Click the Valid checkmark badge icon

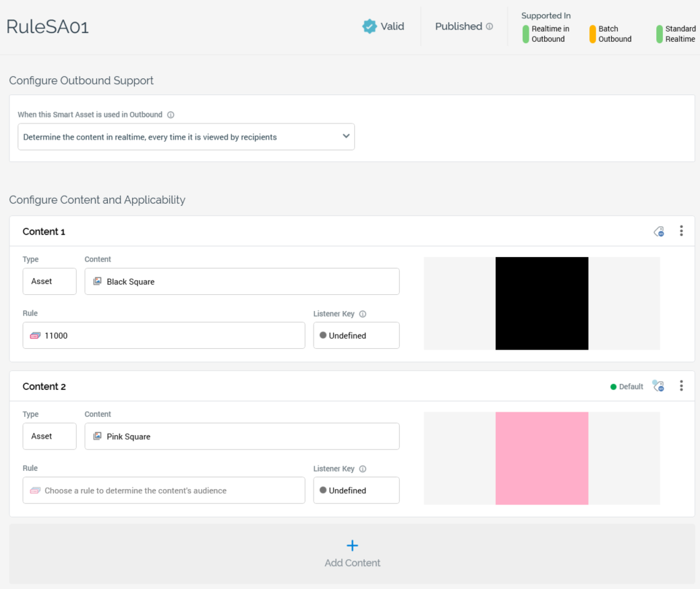pos(370,26)
